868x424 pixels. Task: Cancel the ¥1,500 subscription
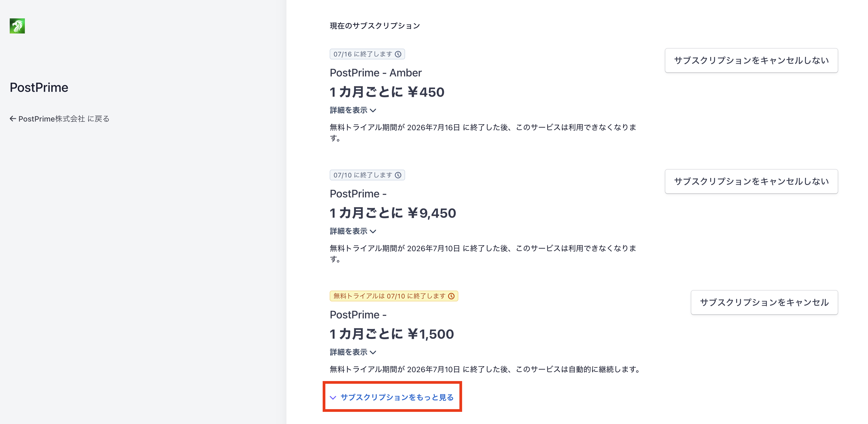point(764,302)
